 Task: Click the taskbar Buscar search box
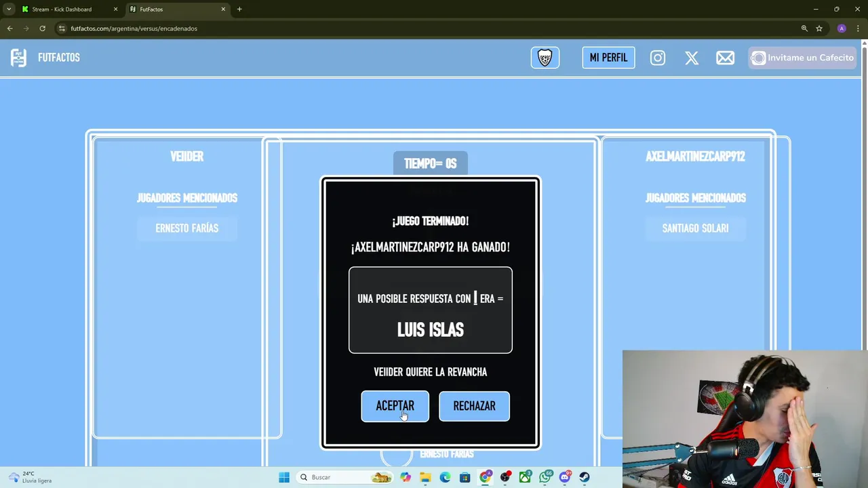point(346,477)
